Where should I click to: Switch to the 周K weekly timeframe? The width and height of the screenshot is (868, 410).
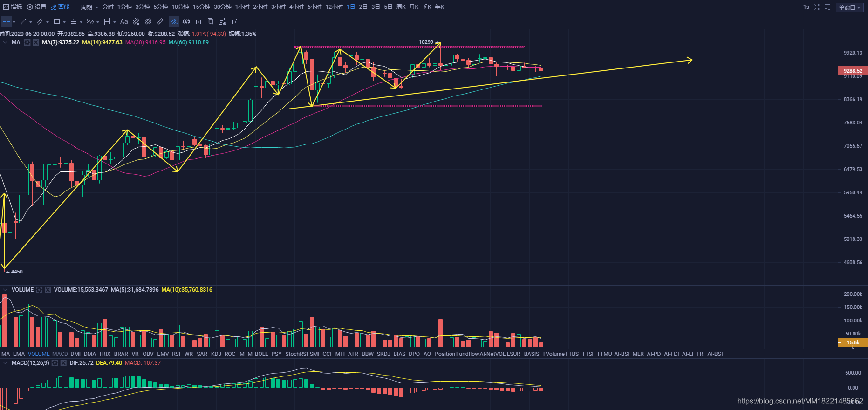(401, 7)
